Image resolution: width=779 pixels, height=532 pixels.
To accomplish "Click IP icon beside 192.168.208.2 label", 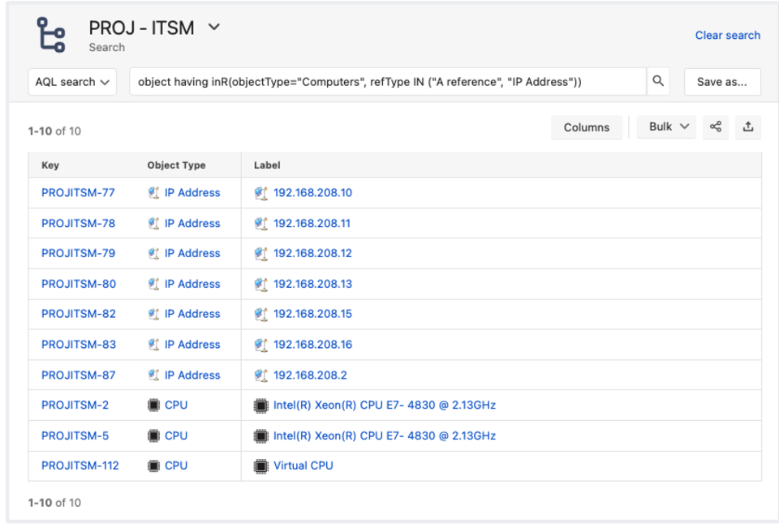I will (260, 375).
